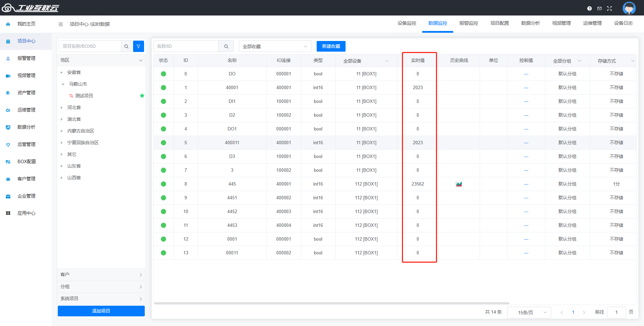
Task: Expand the 分组 panel section
Action: pyautogui.click(x=101, y=287)
